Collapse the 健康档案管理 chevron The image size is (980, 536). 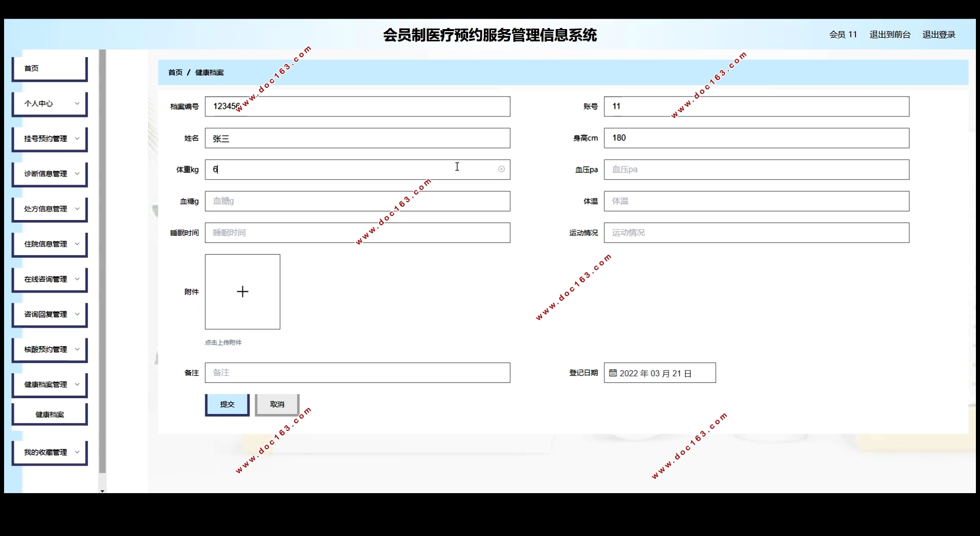[77, 384]
